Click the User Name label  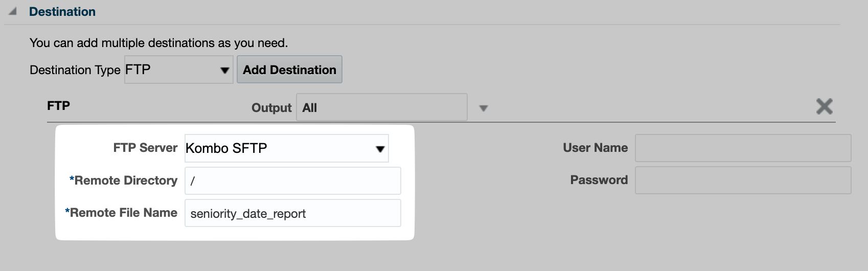pos(596,148)
